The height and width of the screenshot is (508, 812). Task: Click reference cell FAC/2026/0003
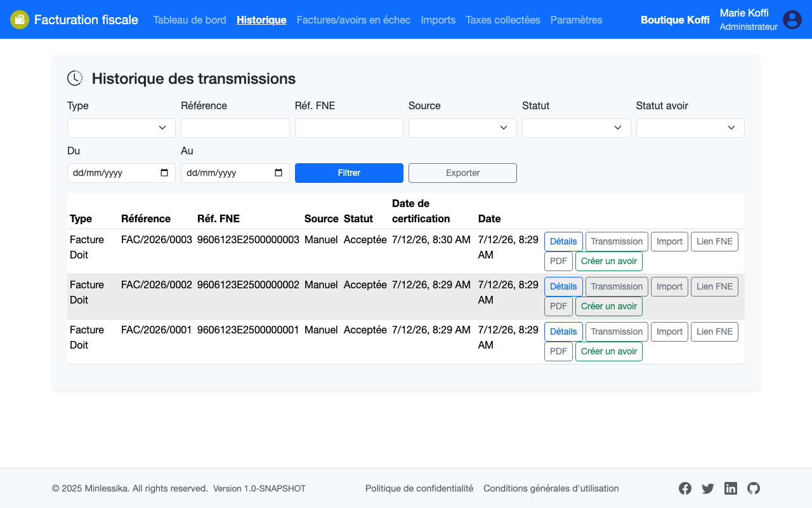coord(157,239)
